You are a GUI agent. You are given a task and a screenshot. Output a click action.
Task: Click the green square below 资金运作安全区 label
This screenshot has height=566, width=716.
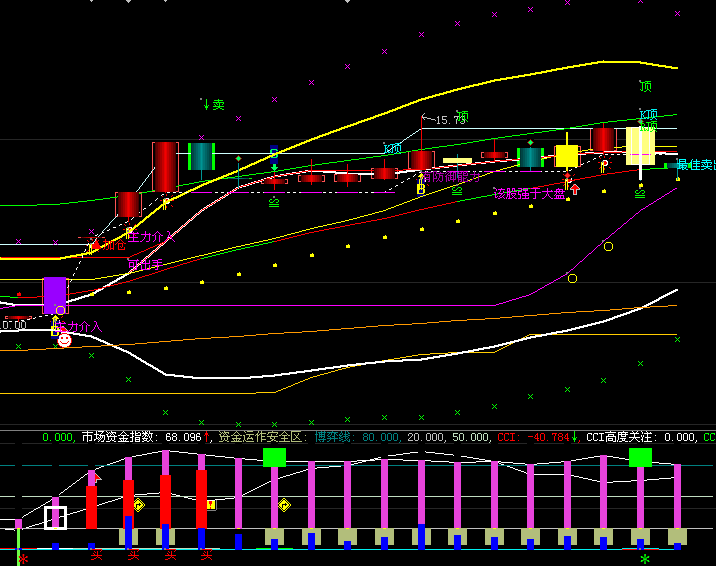[x=274, y=457]
